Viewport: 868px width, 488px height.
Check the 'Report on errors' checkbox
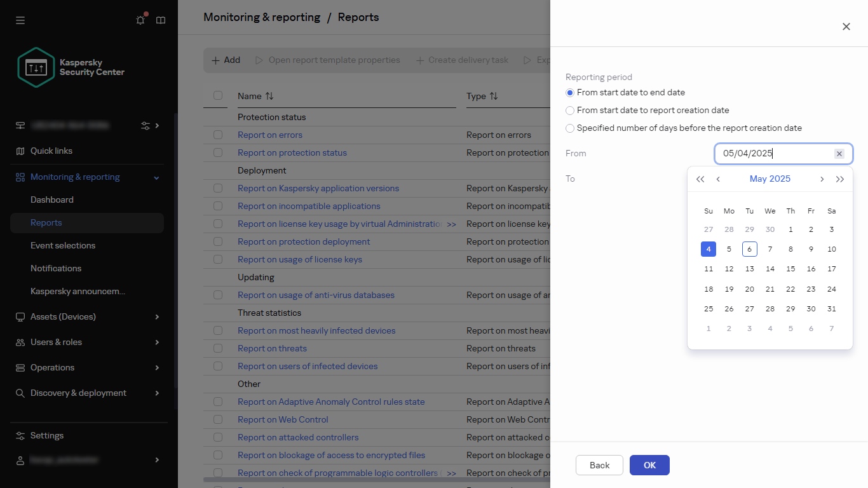(x=218, y=135)
